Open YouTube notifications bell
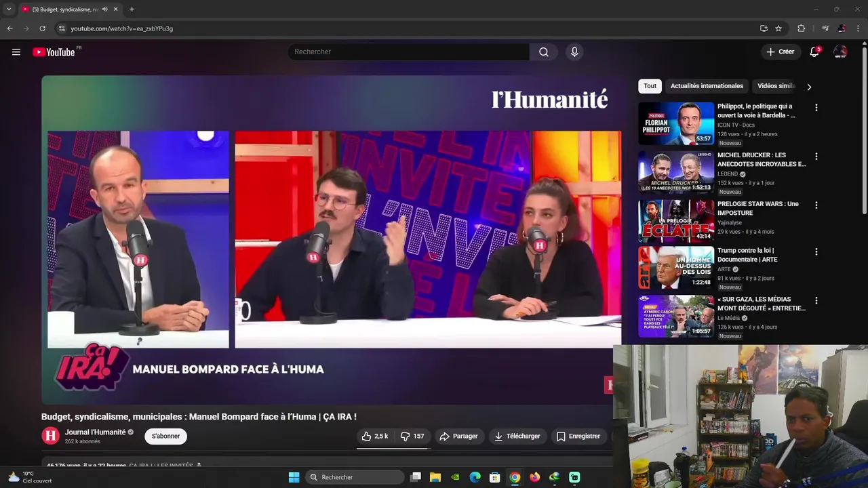The image size is (868, 488). pyautogui.click(x=814, y=52)
